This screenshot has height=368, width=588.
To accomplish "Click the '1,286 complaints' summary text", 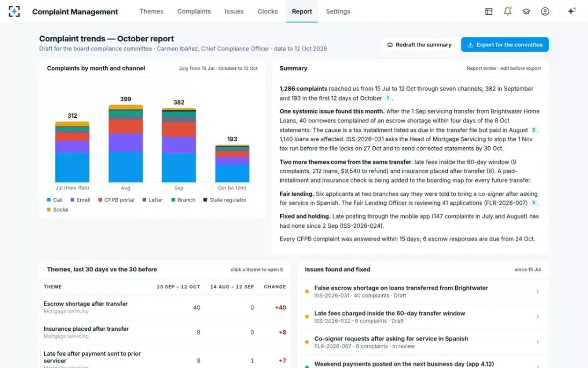I will [303, 89].
